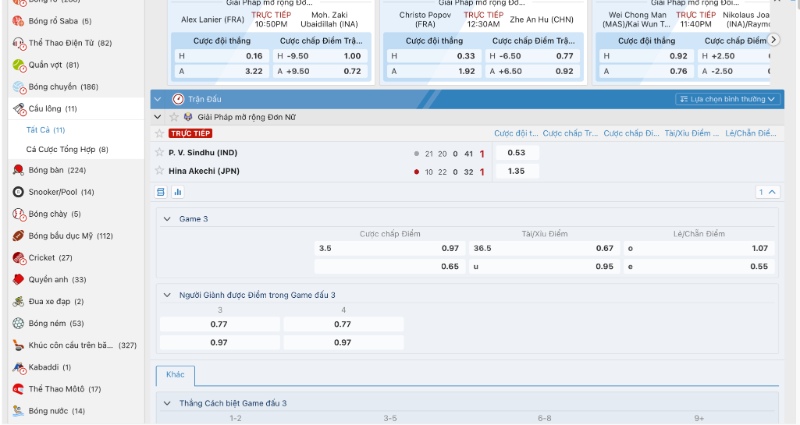This screenshot has width=800, height=425.
Task: Open the Đua xe đạp cycling icon
Action: pos(18,302)
